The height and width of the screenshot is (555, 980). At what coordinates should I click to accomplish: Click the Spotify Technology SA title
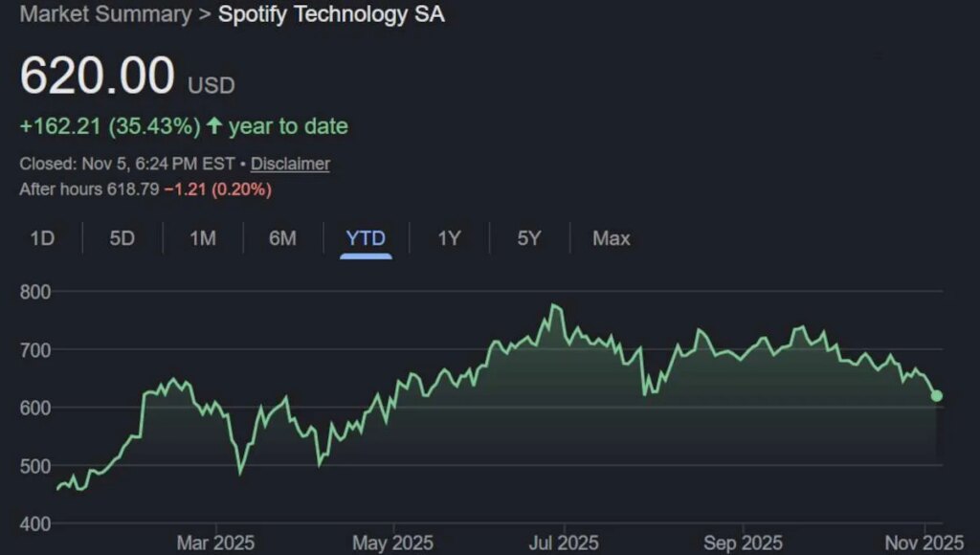click(330, 14)
